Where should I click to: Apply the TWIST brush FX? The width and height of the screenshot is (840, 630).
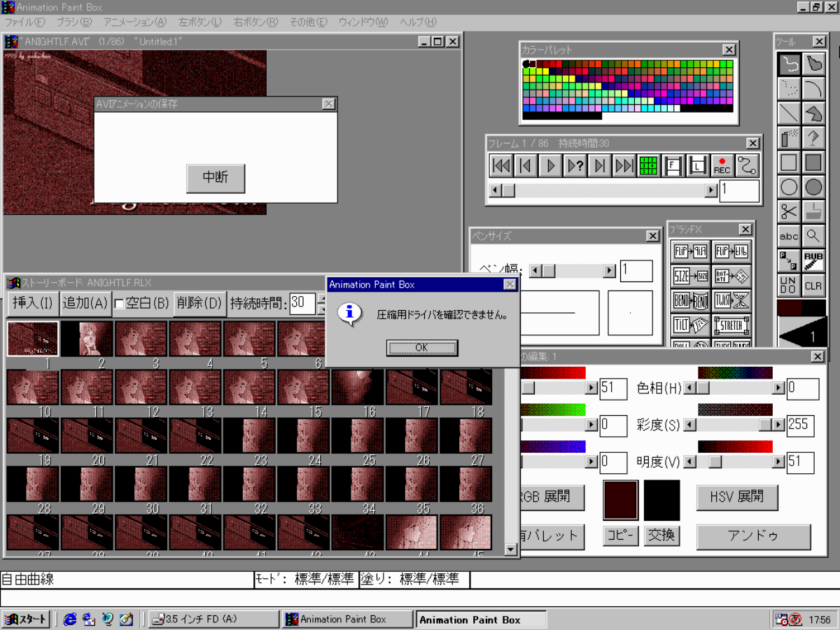tap(731, 300)
